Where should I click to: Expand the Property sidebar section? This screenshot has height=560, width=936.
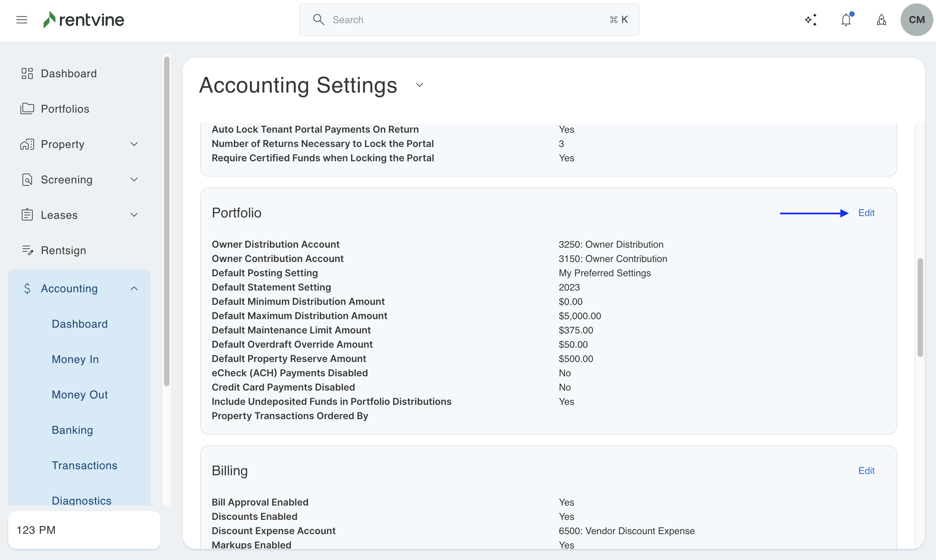click(x=134, y=144)
